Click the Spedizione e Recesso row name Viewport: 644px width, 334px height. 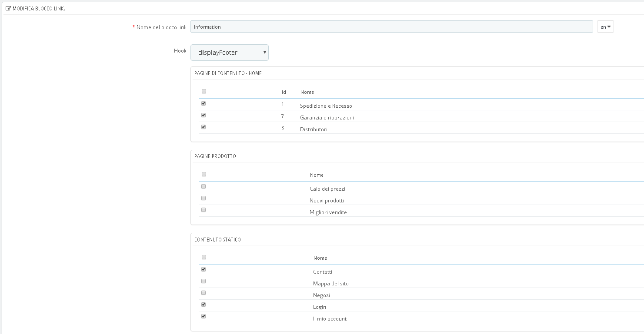[326, 106]
